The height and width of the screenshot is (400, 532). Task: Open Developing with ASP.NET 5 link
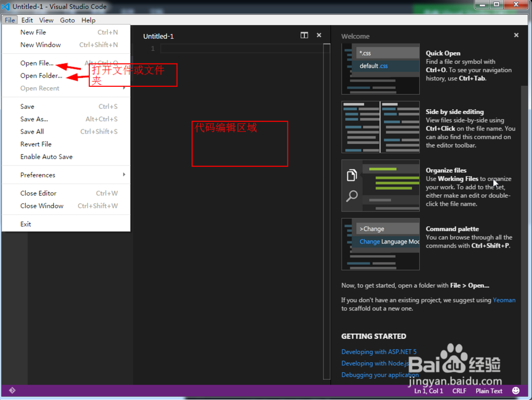tap(379, 352)
